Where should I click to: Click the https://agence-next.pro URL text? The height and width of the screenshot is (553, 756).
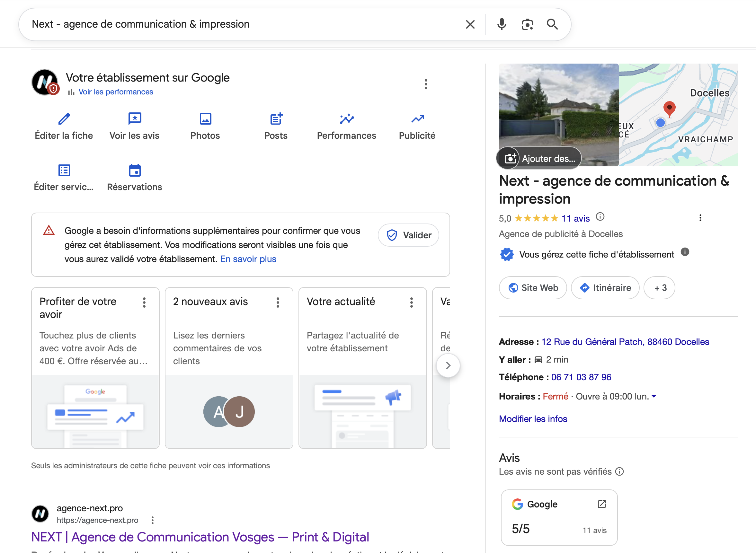pos(97,520)
